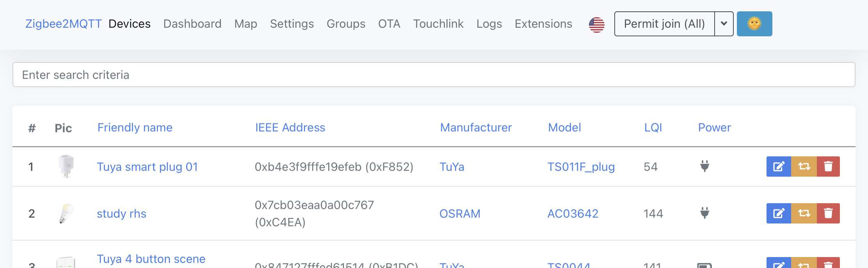Select IEEE address 0xb4e3f9fffe19efeb (0xF852)
The width and height of the screenshot is (868, 268).
[334, 167]
